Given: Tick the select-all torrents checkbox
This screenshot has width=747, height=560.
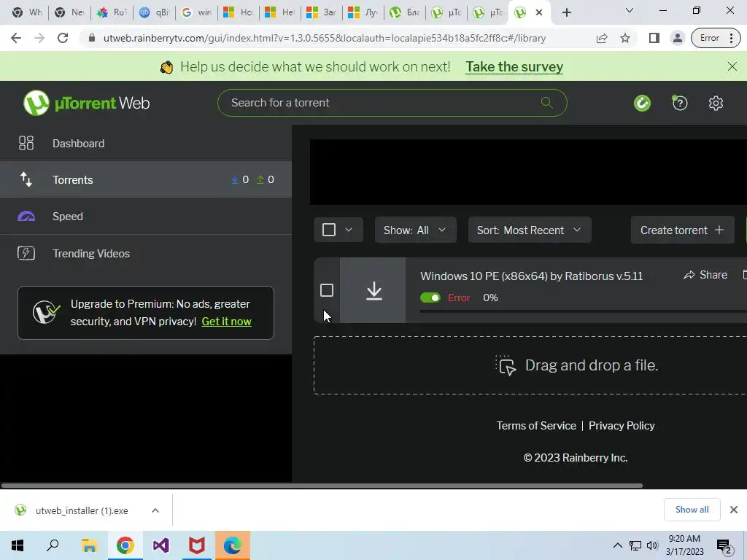Looking at the screenshot, I should 329,230.
